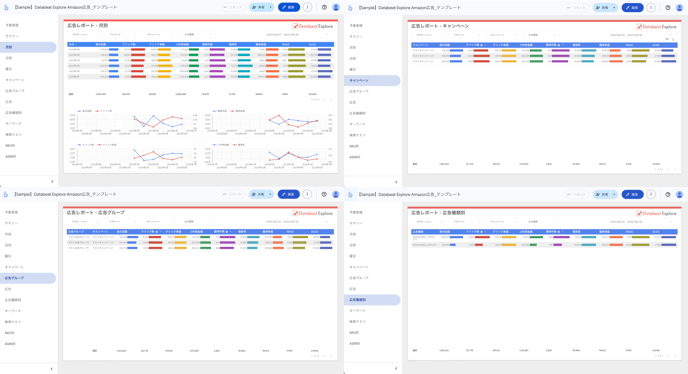The width and height of the screenshot is (688, 374).
Task: Go to next table page in 広告グループ report
Action: point(331,356)
